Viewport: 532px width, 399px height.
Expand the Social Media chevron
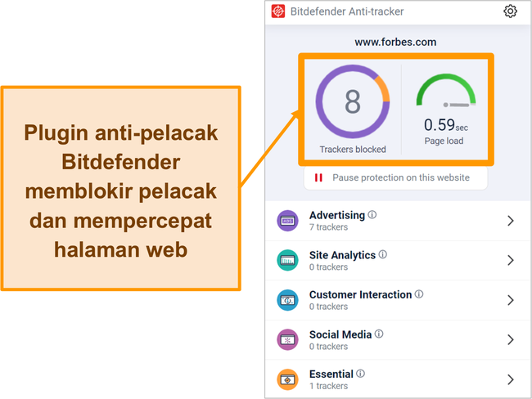[510, 339]
